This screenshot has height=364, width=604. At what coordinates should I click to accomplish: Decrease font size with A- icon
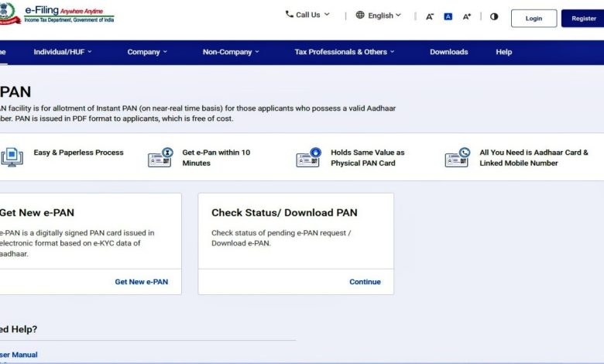point(430,16)
